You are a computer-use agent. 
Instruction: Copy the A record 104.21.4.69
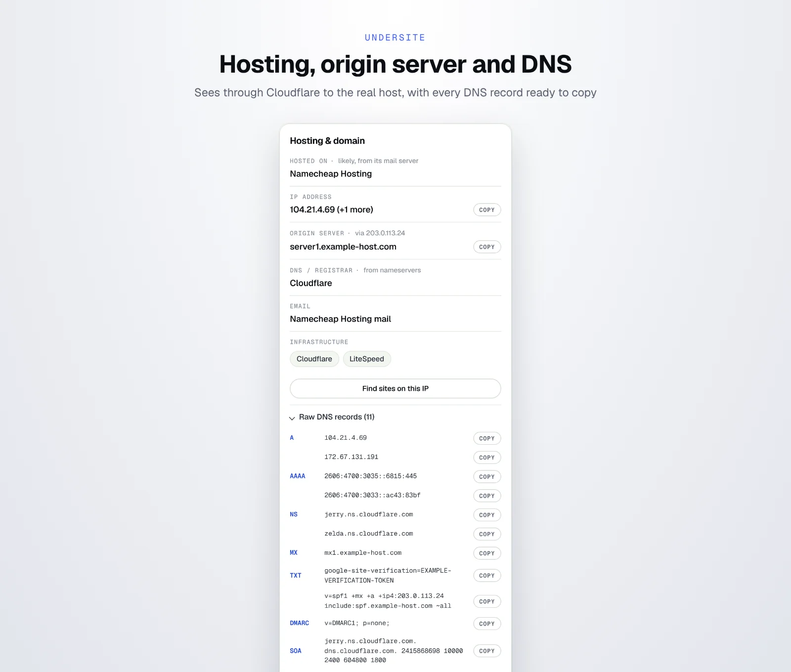[x=487, y=438]
